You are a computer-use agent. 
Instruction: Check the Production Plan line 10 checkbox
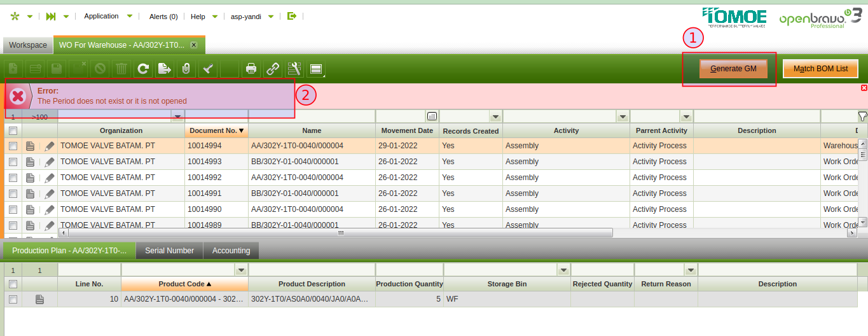(x=13, y=299)
